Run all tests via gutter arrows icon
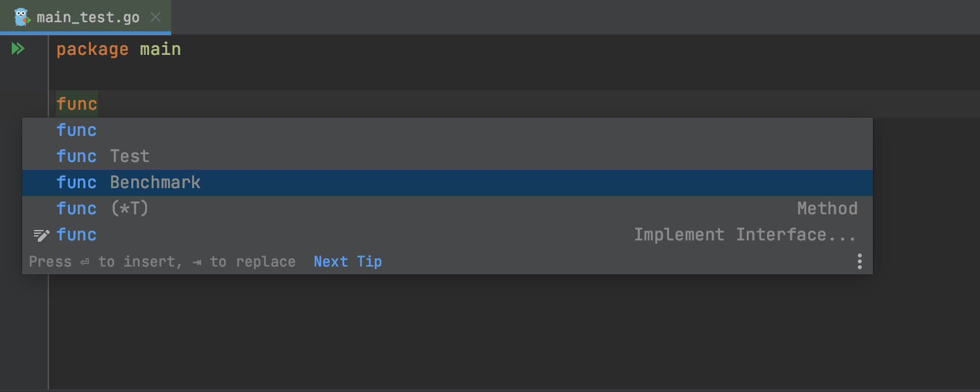 click(18, 48)
